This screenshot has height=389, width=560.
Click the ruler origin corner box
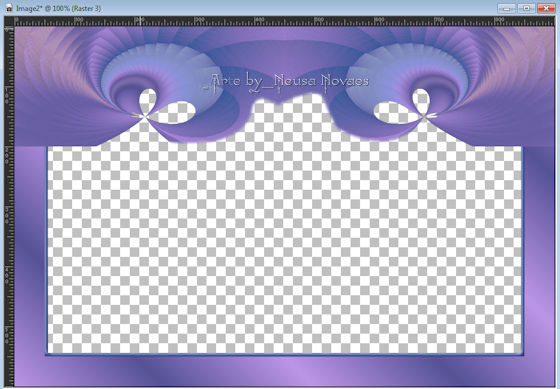tap(9, 21)
